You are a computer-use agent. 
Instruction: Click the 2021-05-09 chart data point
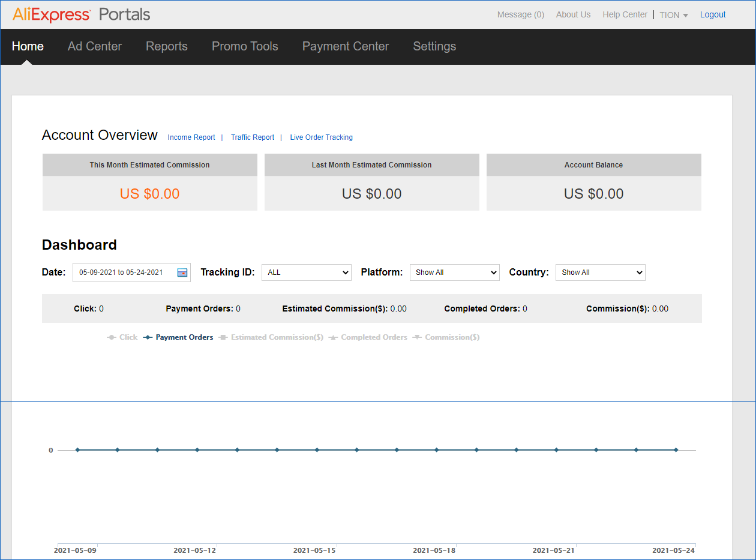point(77,450)
